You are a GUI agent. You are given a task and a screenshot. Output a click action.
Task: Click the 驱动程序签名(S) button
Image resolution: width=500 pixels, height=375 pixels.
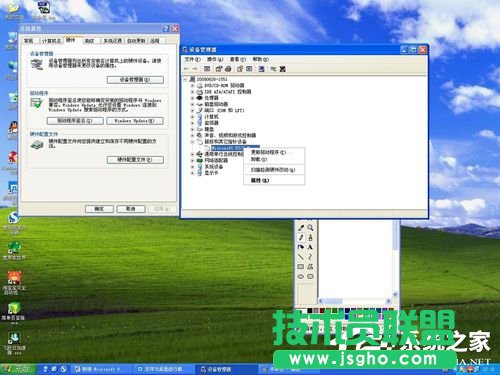coord(75,121)
